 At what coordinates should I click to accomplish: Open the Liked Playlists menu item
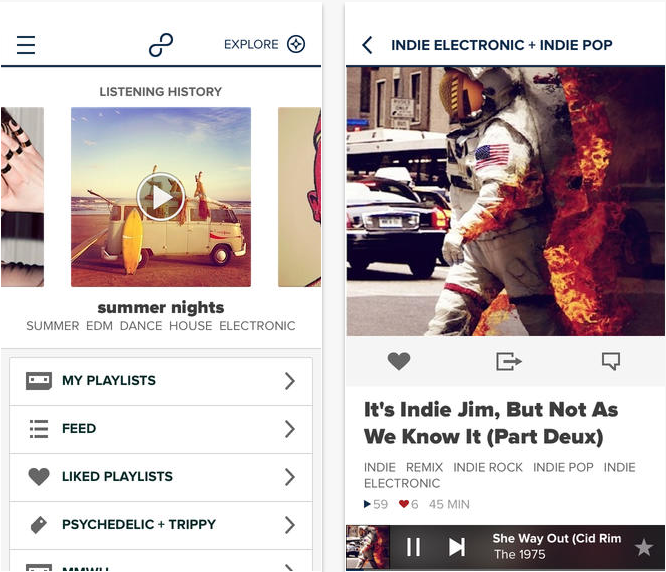pyautogui.click(x=161, y=477)
